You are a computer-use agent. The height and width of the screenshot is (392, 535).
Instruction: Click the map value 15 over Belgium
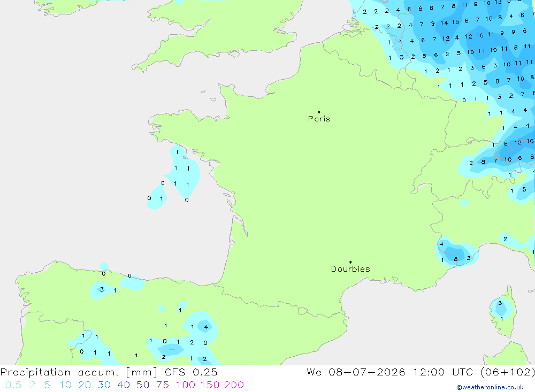(x=455, y=22)
